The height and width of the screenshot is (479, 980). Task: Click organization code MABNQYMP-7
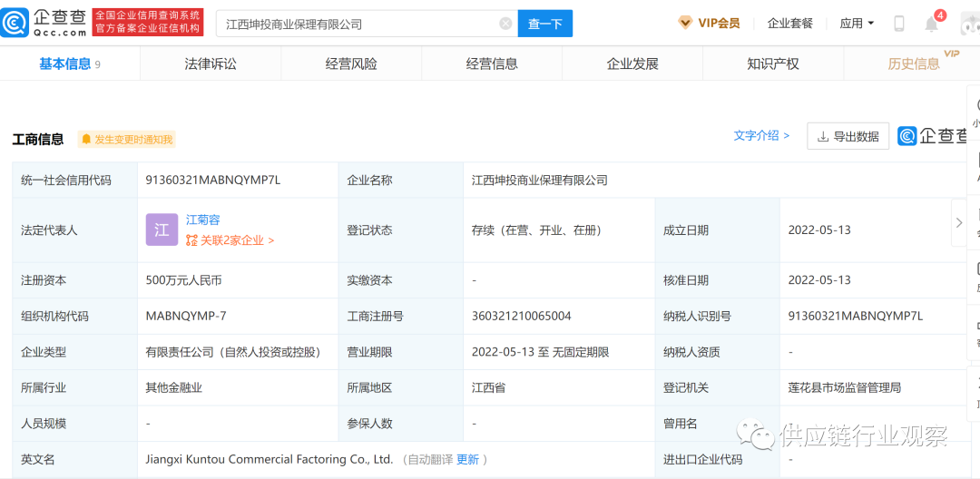(x=186, y=316)
